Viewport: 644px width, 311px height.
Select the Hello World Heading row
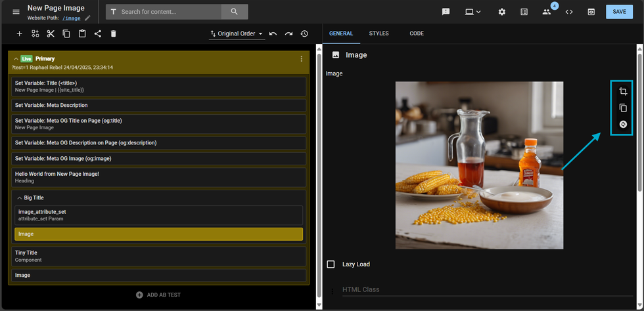point(160,177)
